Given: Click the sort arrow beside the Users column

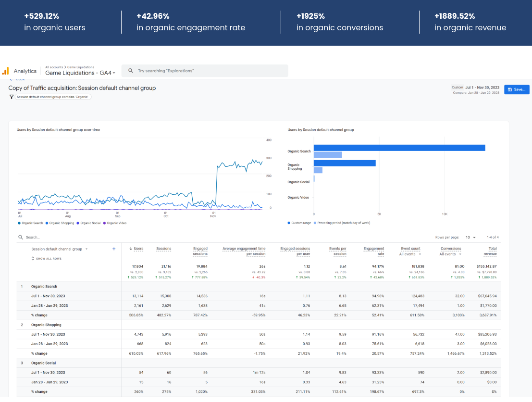Looking at the screenshot, I should (131, 249).
